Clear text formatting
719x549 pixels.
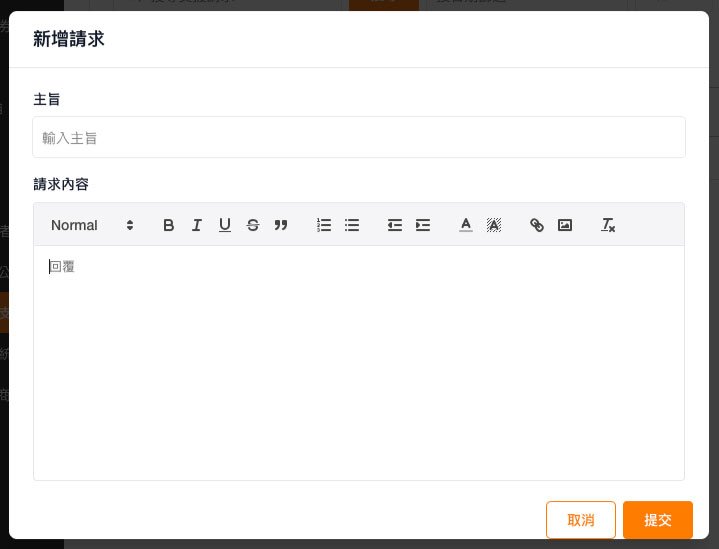[x=608, y=225]
